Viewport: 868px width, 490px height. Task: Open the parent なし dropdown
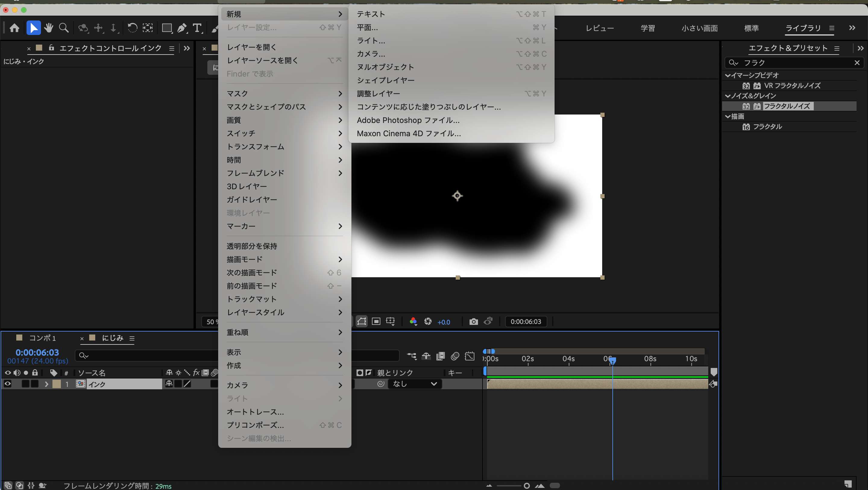[x=415, y=384]
